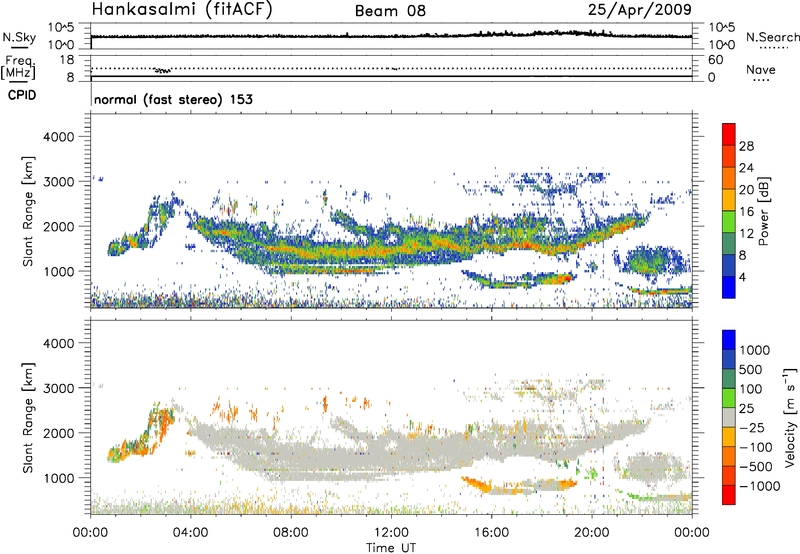Viewport: 800px width, 554px height.
Task: Select the top blue Velocity segment above 1000
Action: tap(729, 340)
